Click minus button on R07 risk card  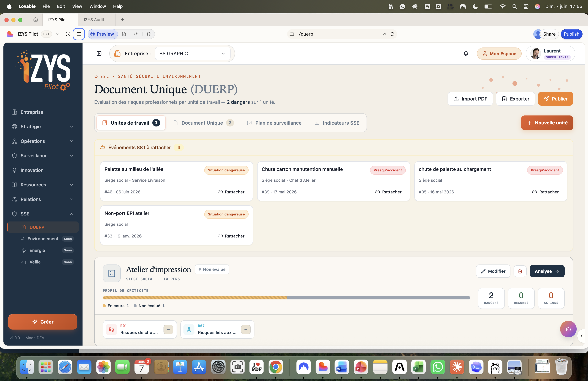point(246,330)
